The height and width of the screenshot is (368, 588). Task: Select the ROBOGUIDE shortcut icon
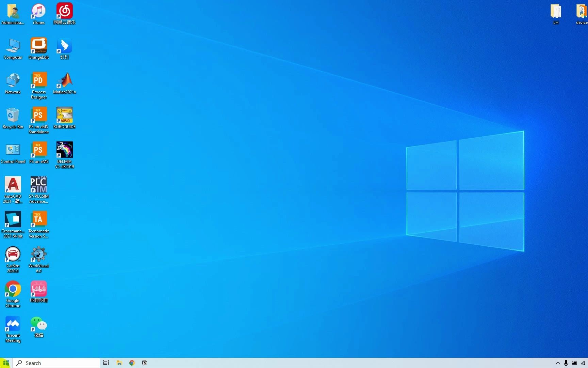(64, 118)
